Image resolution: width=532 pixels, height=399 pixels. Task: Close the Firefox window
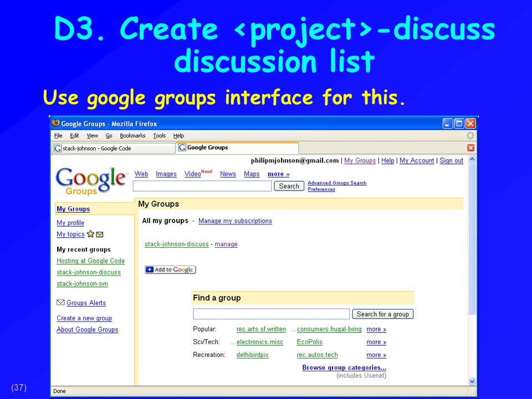click(x=470, y=124)
